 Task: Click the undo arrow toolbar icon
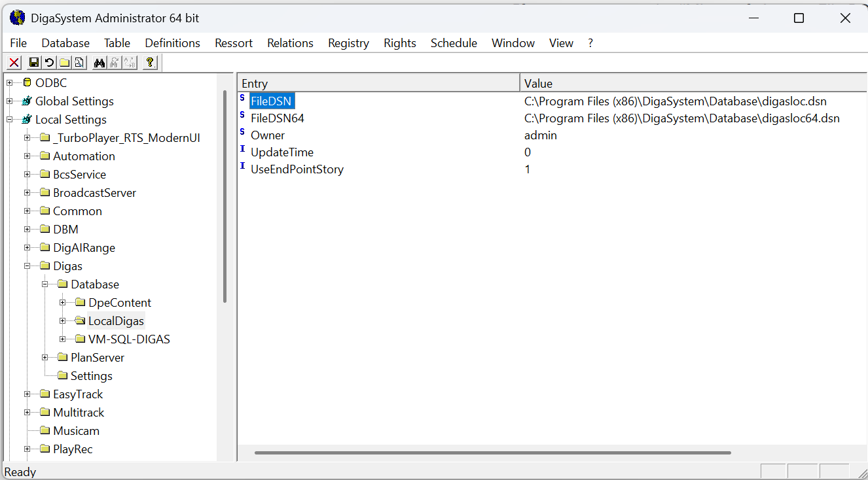tap(49, 63)
